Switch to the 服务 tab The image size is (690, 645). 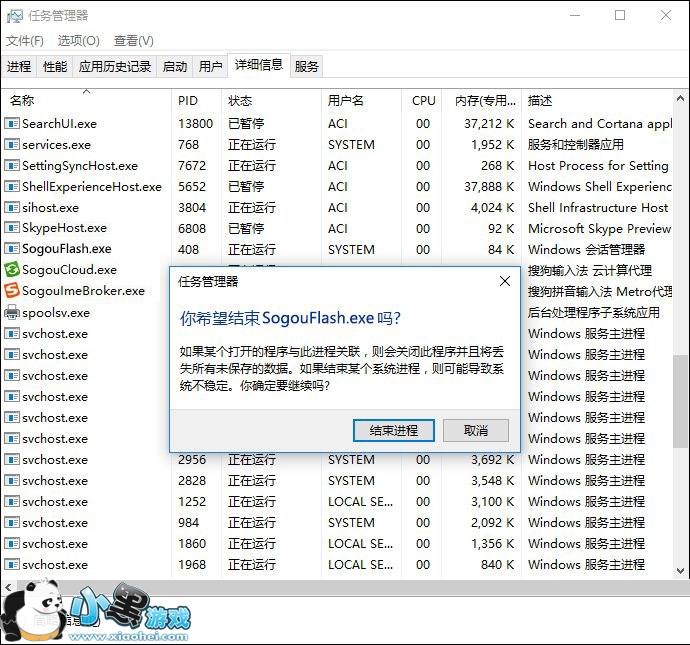coord(307,67)
